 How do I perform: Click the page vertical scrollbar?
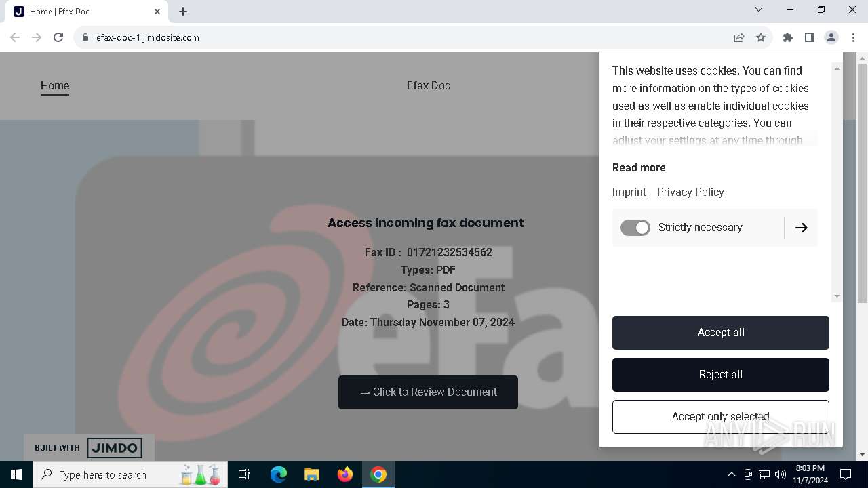pos(862,183)
